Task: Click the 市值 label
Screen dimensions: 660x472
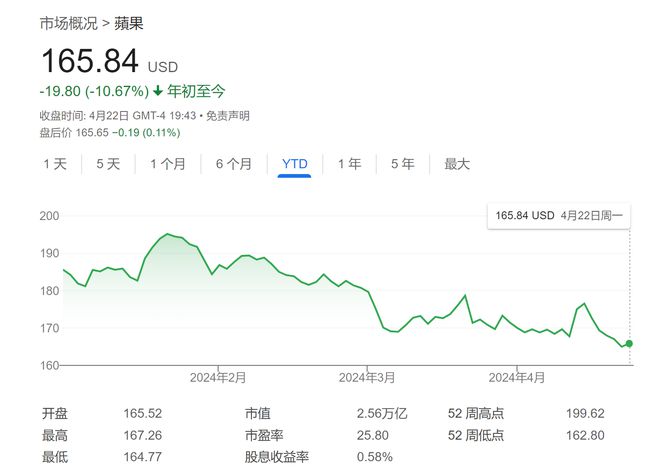Action: 258,413
